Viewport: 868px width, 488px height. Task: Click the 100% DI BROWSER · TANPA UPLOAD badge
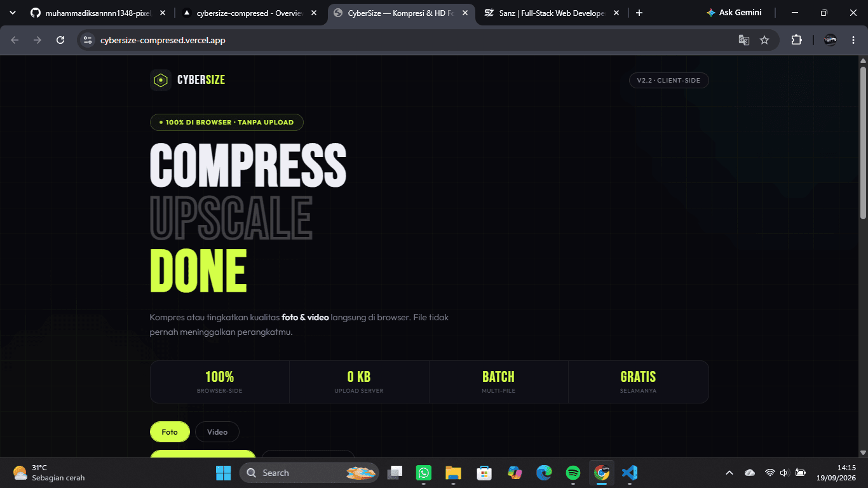click(227, 122)
